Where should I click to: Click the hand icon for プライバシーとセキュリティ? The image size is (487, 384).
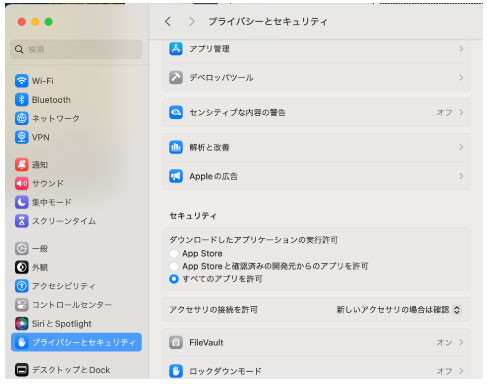[22, 342]
